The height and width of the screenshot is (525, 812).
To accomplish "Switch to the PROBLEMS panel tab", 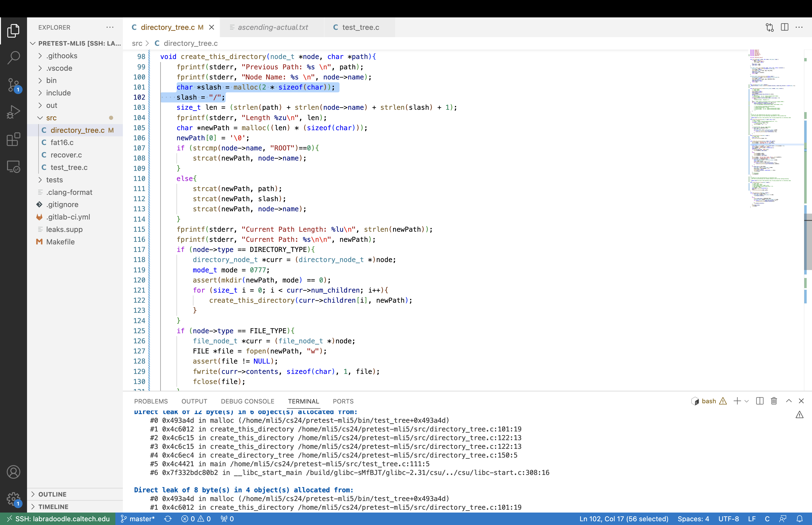I will click(x=151, y=401).
